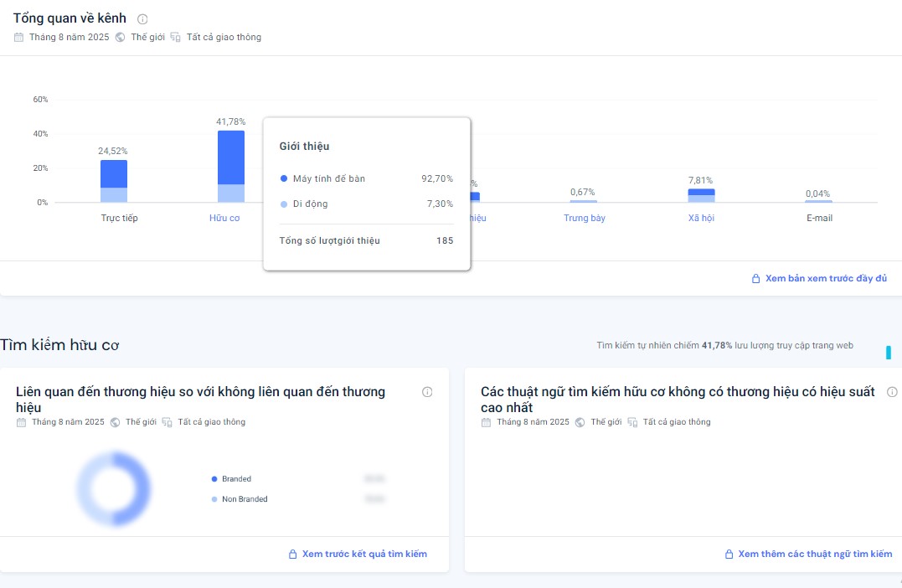Select the Hữu cơ channel label
902x588 pixels.
coord(224,219)
